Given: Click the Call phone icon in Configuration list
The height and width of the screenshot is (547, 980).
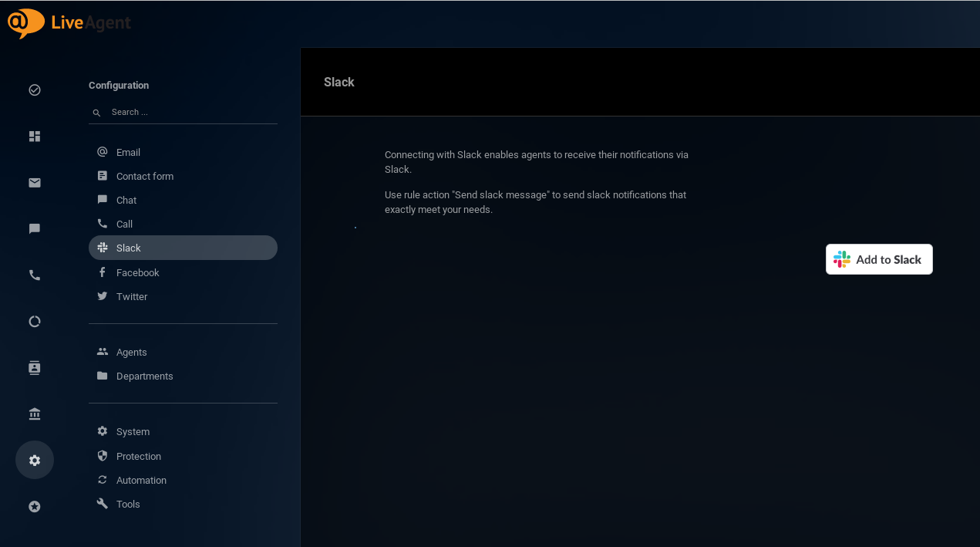Looking at the screenshot, I should coord(103,224).
